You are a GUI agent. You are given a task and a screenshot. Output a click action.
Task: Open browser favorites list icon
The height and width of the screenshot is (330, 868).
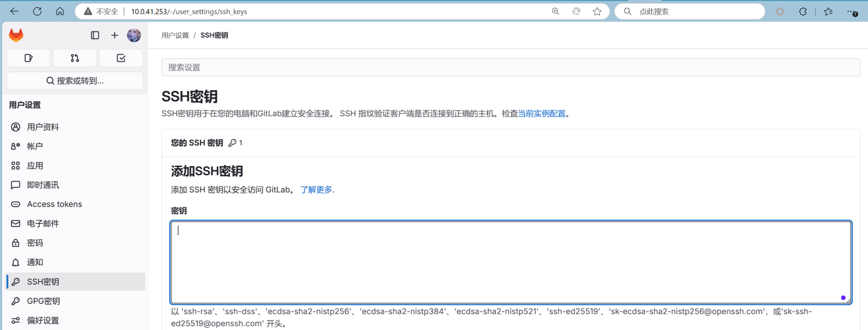(x=828, y=11)
